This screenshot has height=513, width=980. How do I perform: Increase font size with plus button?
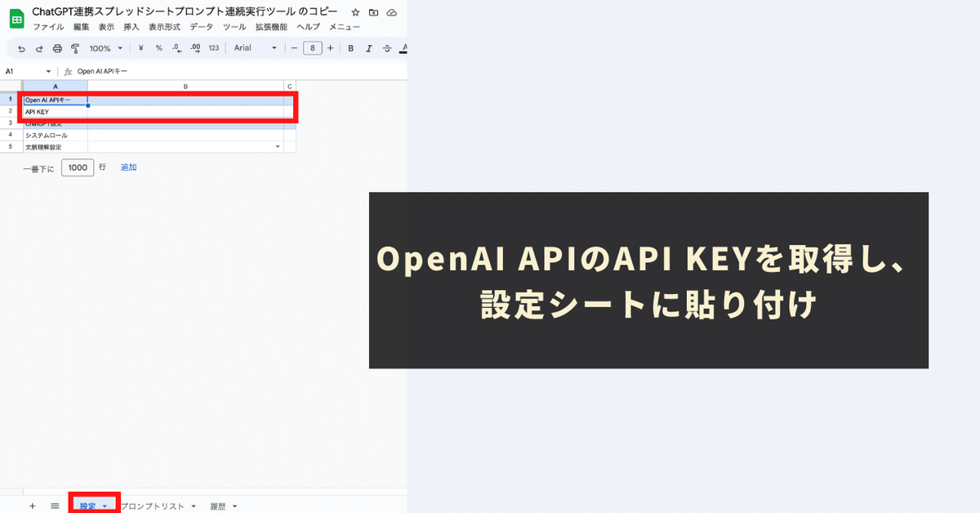(x=330, y=48)
